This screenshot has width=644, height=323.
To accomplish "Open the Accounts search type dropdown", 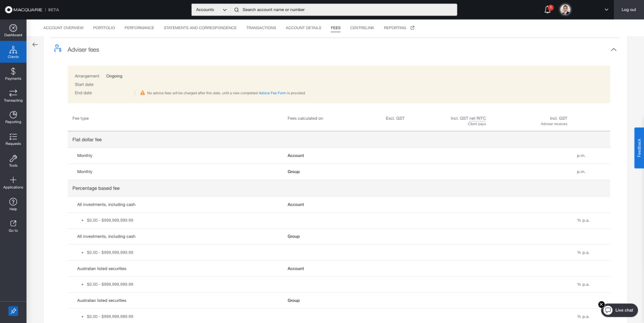I will click(x=211, y=10).
